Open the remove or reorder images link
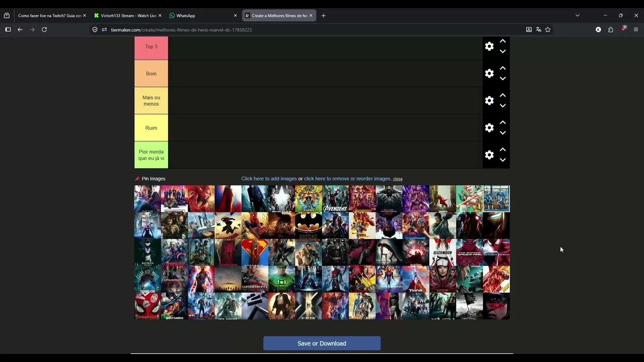Screen dimensions: 644x362 [348, 178]
